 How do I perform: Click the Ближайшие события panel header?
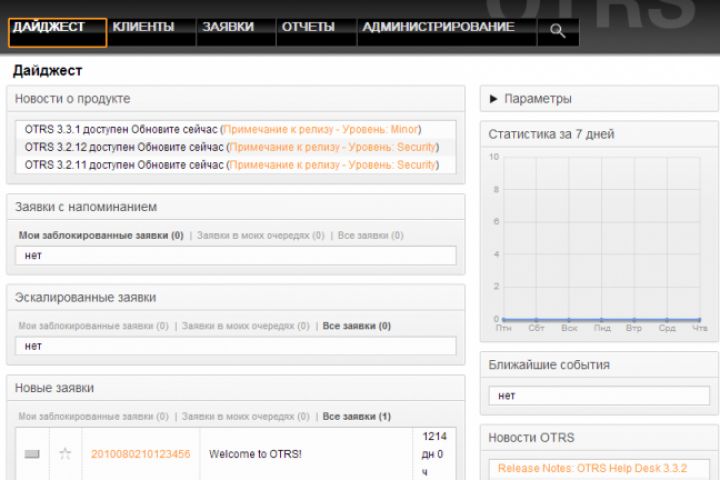pos(599,365)
